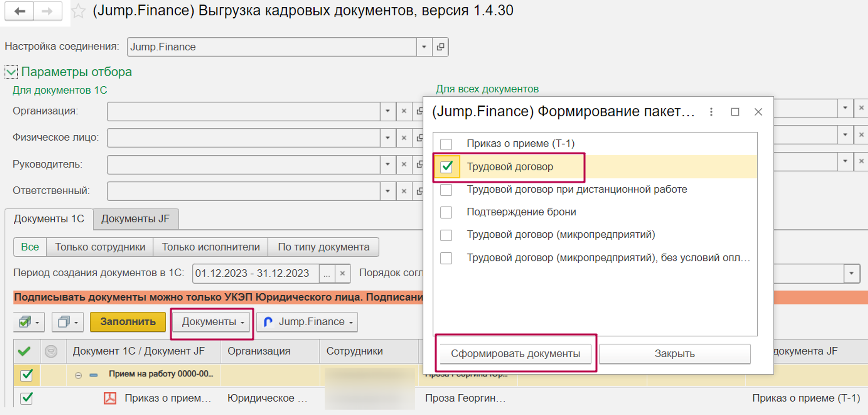Uncheck the Трудовой договор checkbox

pyautogui.click(x=447, y=167)
